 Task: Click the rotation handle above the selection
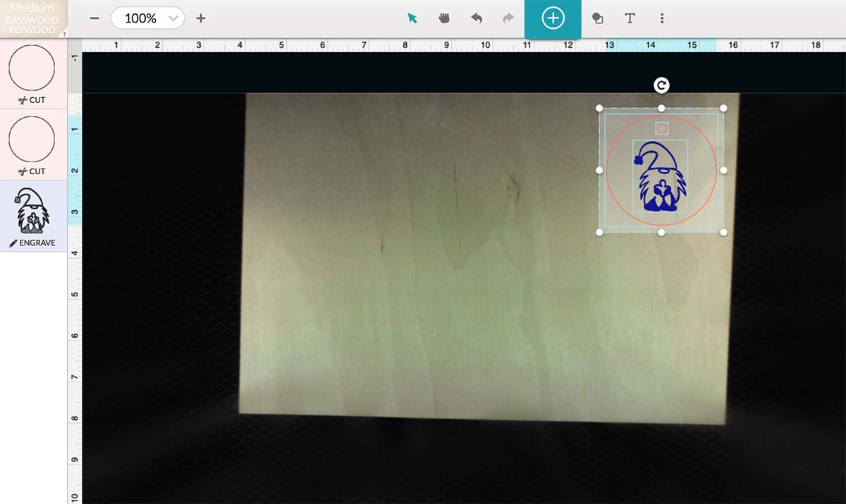click(661, 85)
